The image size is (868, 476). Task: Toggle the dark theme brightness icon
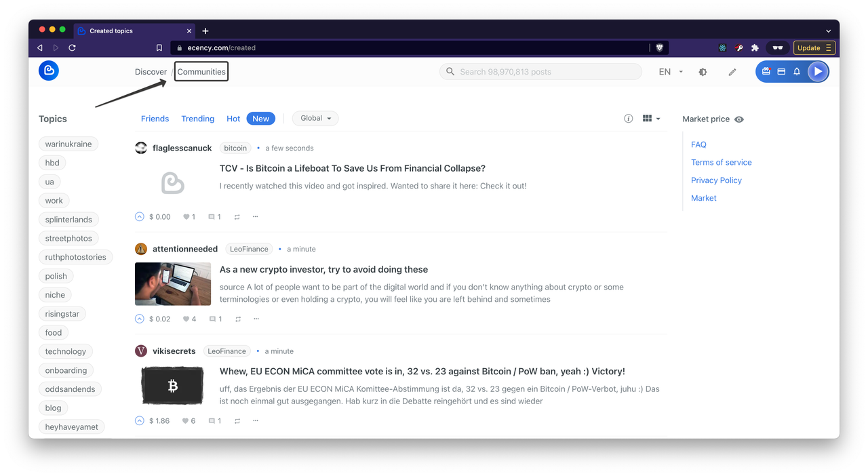coord(703,71)
